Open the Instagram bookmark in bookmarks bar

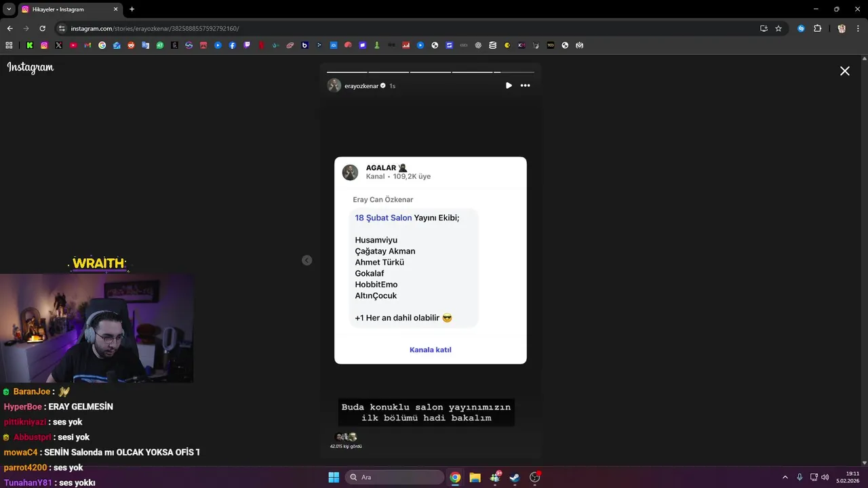pos(44,45)
